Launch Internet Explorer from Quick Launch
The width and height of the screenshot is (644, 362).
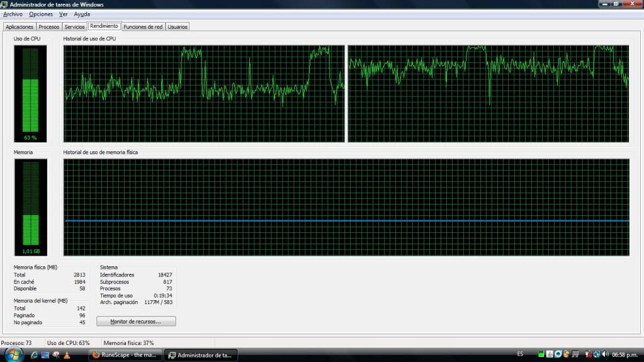[x=34, y=355]
